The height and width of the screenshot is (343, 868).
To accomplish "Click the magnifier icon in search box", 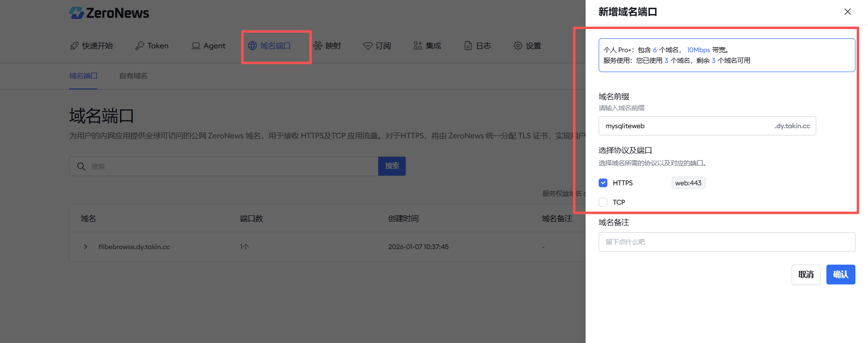I will pyautogui.click(x=81, y=166).
